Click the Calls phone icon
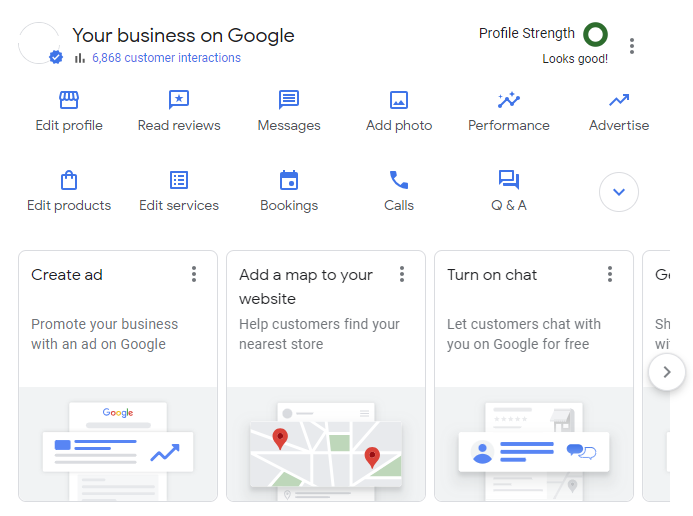Viewport: 693px width, 516px height. click(399, 180)
